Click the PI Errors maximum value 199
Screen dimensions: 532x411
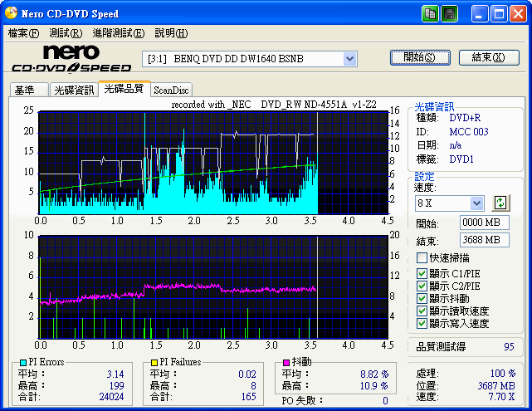coord(116,386)
